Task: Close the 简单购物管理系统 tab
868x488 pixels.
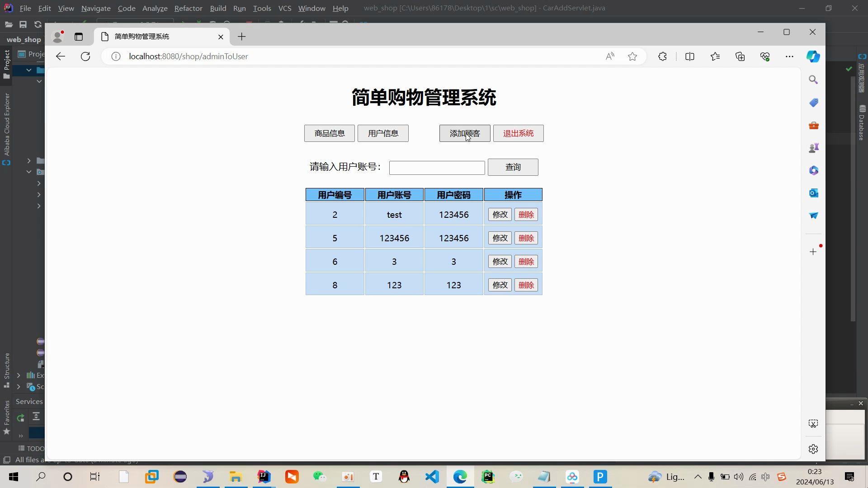Action: pos(221,37)
